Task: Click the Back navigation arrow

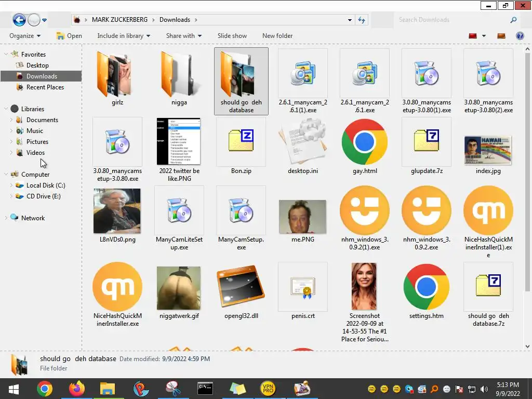Action: pos(19,20)
